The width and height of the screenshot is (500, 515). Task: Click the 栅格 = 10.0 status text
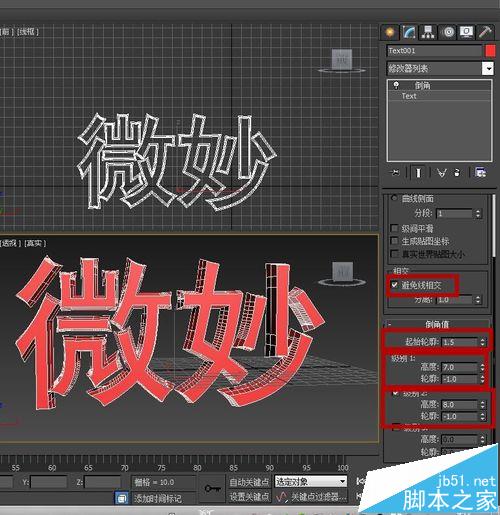(x=154, y=482)
